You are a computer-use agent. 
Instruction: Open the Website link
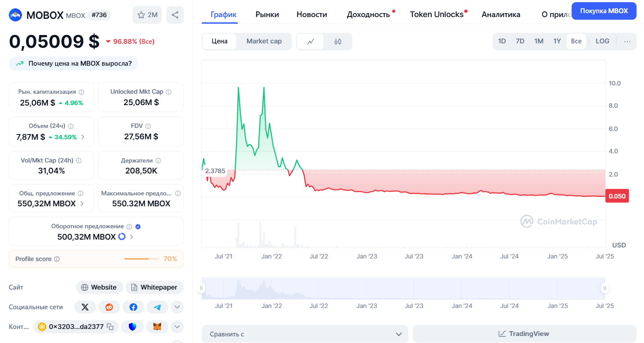(99, 287)
